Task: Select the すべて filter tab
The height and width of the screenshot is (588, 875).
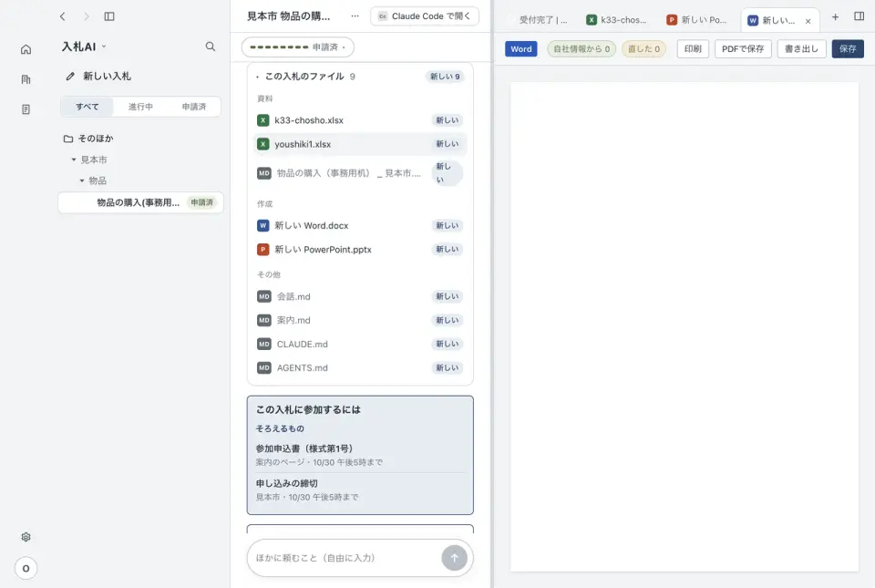Action: (x=87, y=107)
